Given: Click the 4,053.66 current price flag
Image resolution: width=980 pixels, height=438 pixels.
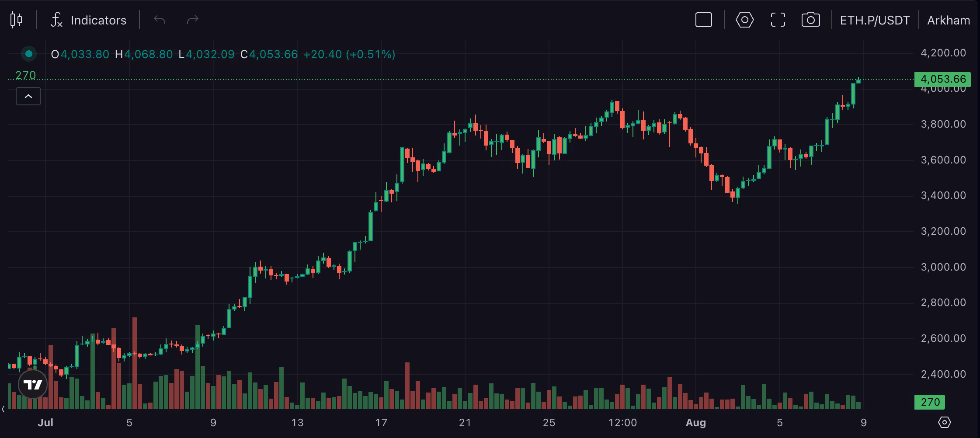Looking at the screenshot, I should pyautogui.click(x=943, y=79).
